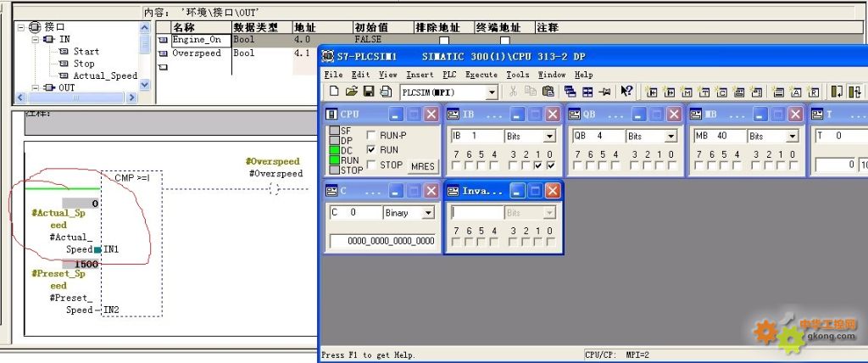Click the QB sub-window title icon
The height and width of the screenshot is (363, 868).
click(x=574, y=114)
